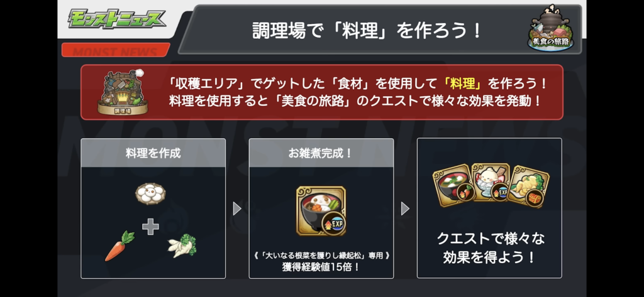Select the middle white mochi dish card
The image size is (644, 297).
[491, 182]
